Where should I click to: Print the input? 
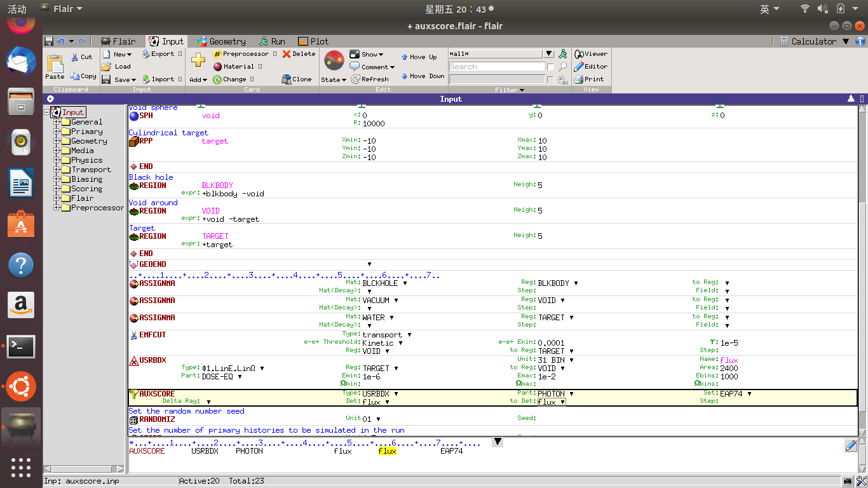click(x=589, y=79)
